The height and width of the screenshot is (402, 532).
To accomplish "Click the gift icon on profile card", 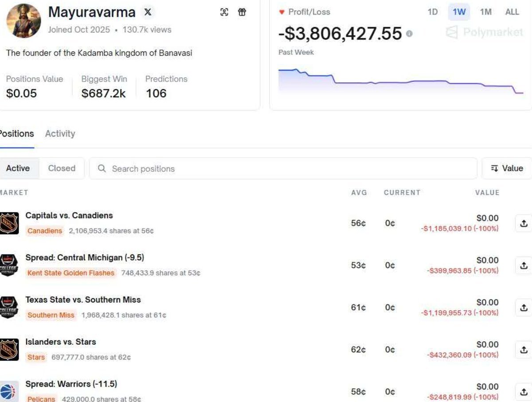I will (x=242, y=12).
